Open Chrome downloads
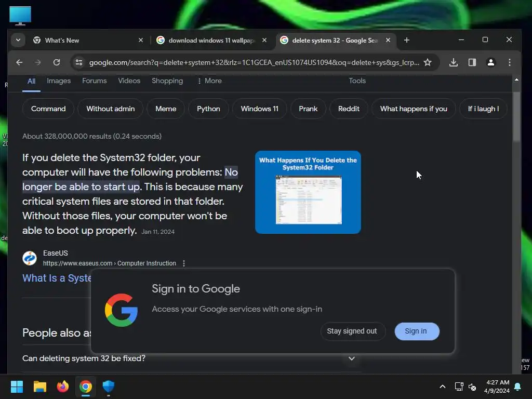Image resolution: width=532 pixels, height=399 pixels. 453,62
